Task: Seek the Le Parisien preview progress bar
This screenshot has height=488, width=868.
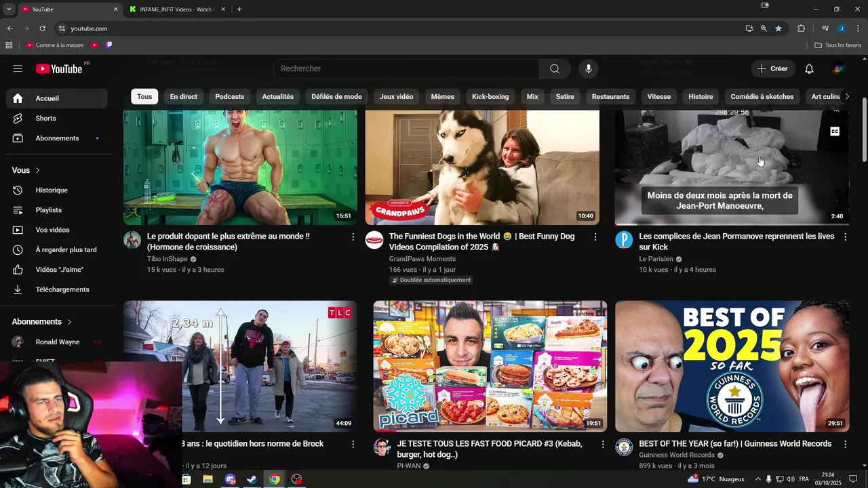Action: (x=732, y=224)
